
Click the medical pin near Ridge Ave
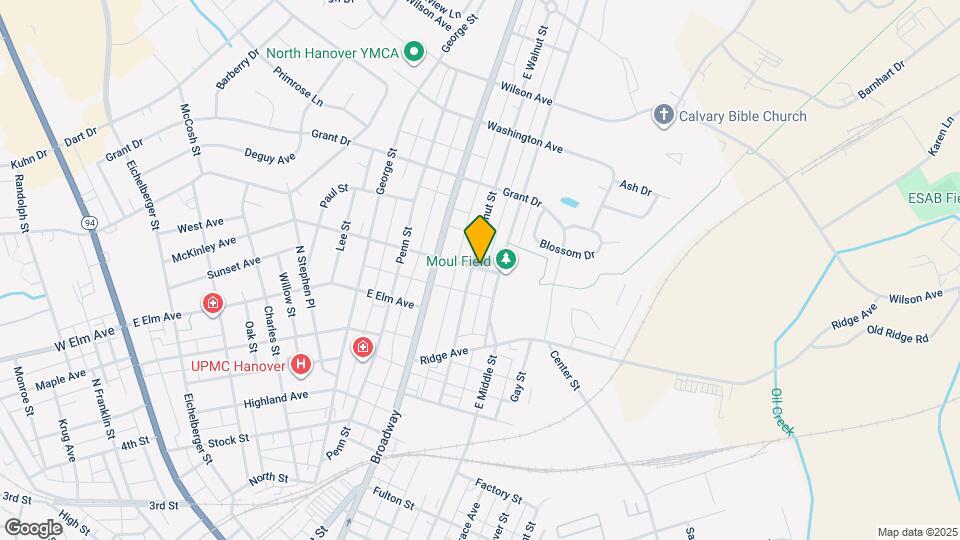point(362,348)
